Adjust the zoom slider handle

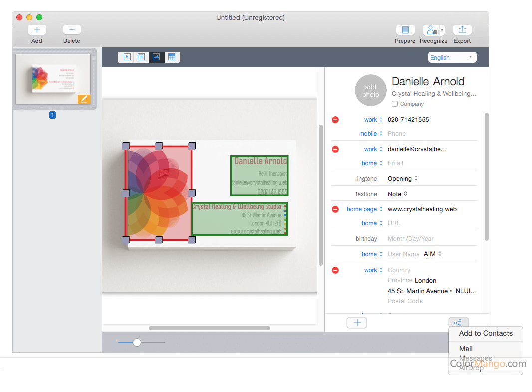[x=137, y=342]
